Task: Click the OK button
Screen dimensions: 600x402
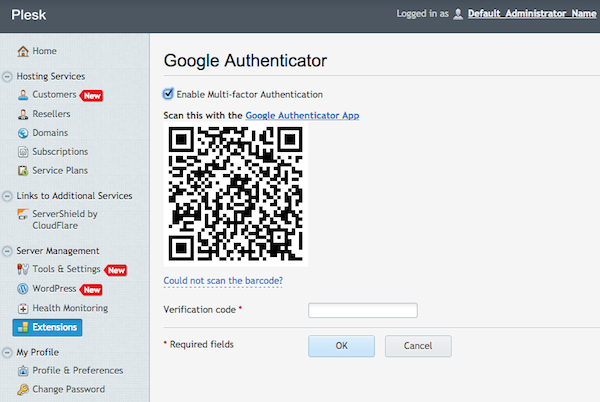Action: point(341,346)
